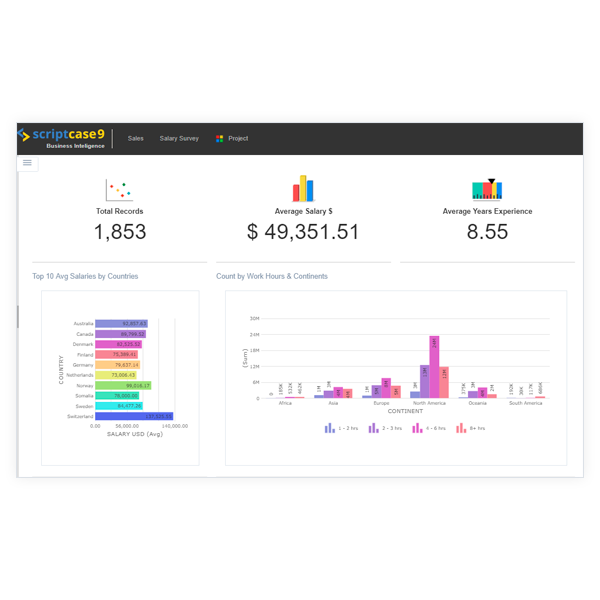Click the Total Records label

pyautogui.click(x=119, y=211)
